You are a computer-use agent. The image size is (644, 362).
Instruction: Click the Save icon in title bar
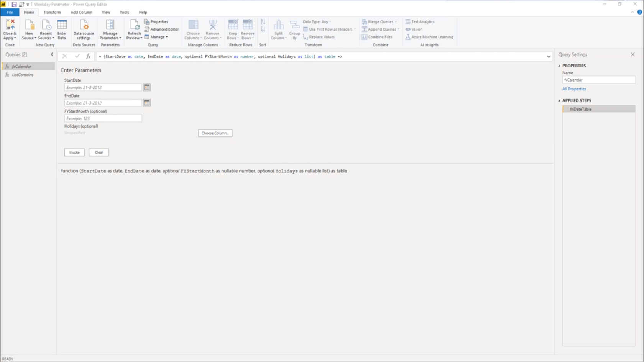(x=14, y=4)
